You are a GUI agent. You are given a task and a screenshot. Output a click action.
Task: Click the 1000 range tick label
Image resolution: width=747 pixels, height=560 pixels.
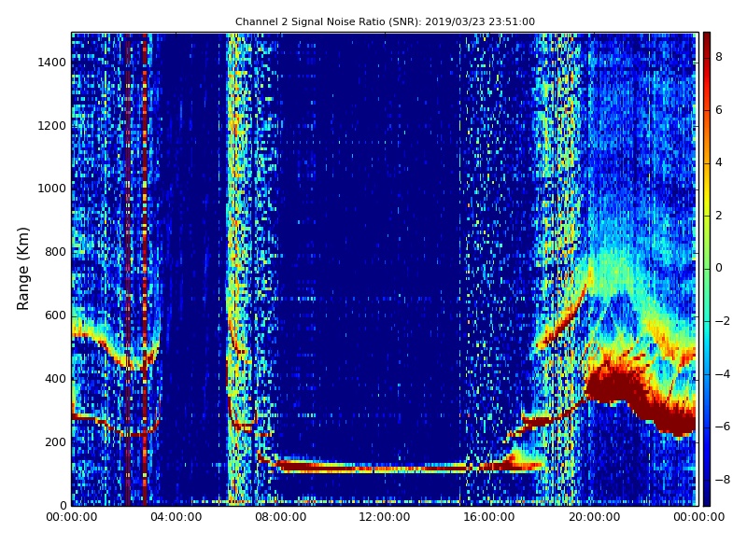[51, 189]
